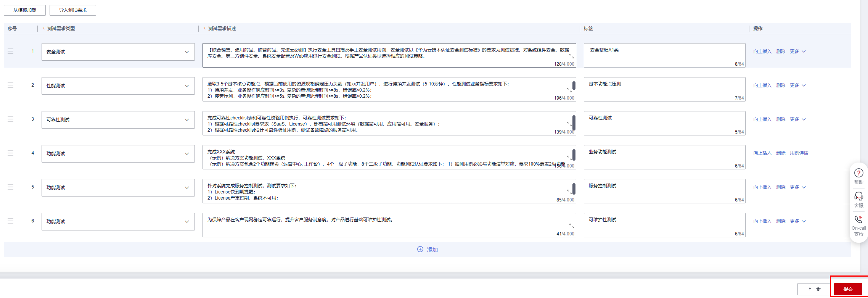The height and width of the screenshot is (298, 868).
Task: Click the description scrollbar in row 3
Action: point(574,123)
